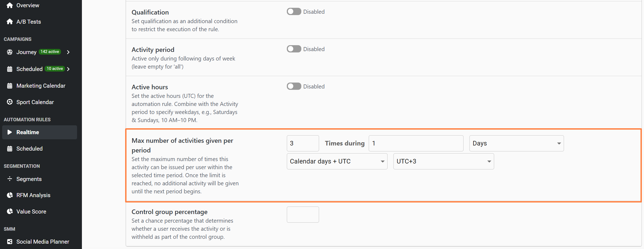Expand the Journey submenu chevron
Image resolution: width=644 pixels, height=249 pixels.
pos(68,52)
